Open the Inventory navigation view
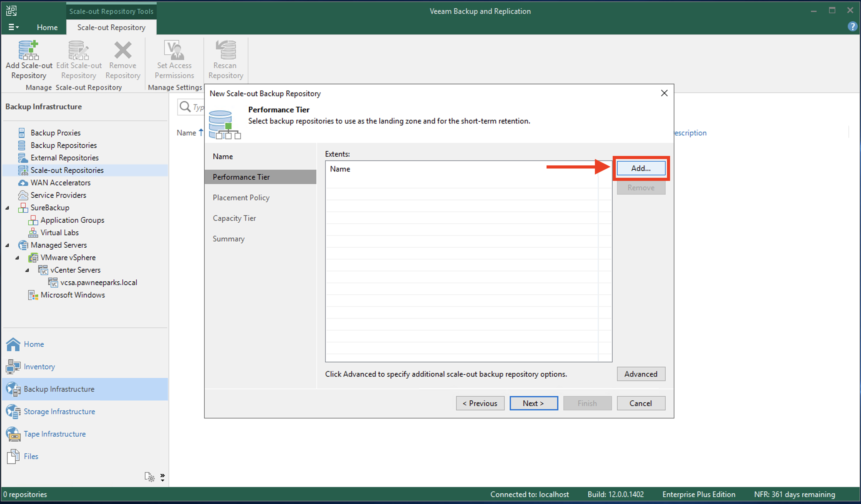861x504 pixels. tap(39, 367)
